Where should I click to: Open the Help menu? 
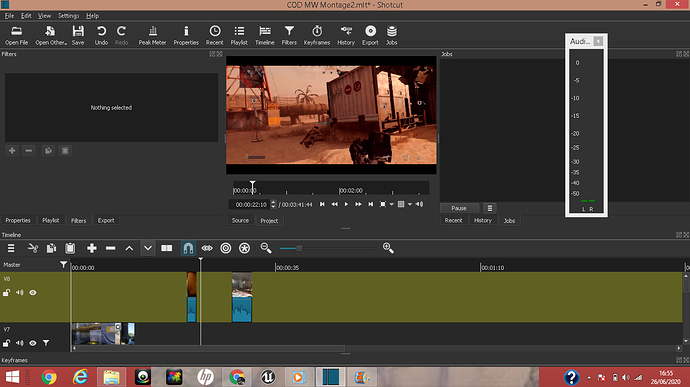click(x=92, y=16)
